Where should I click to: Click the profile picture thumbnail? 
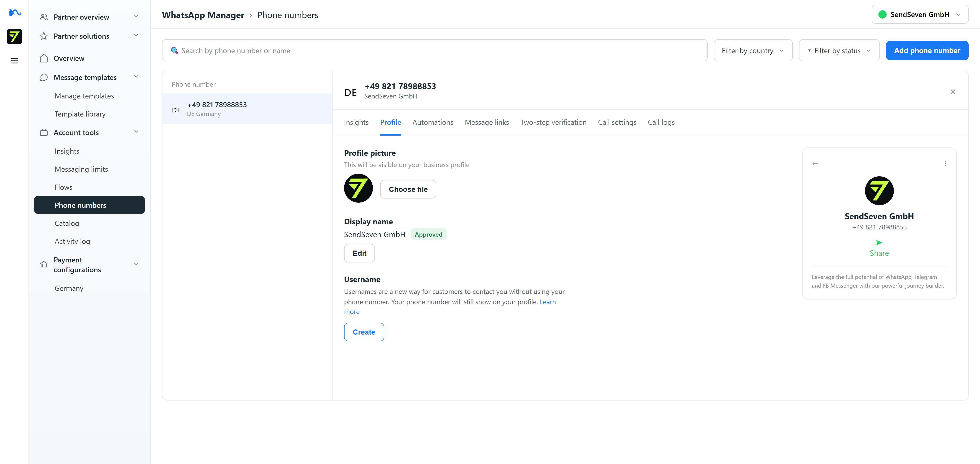pos(358,188)
